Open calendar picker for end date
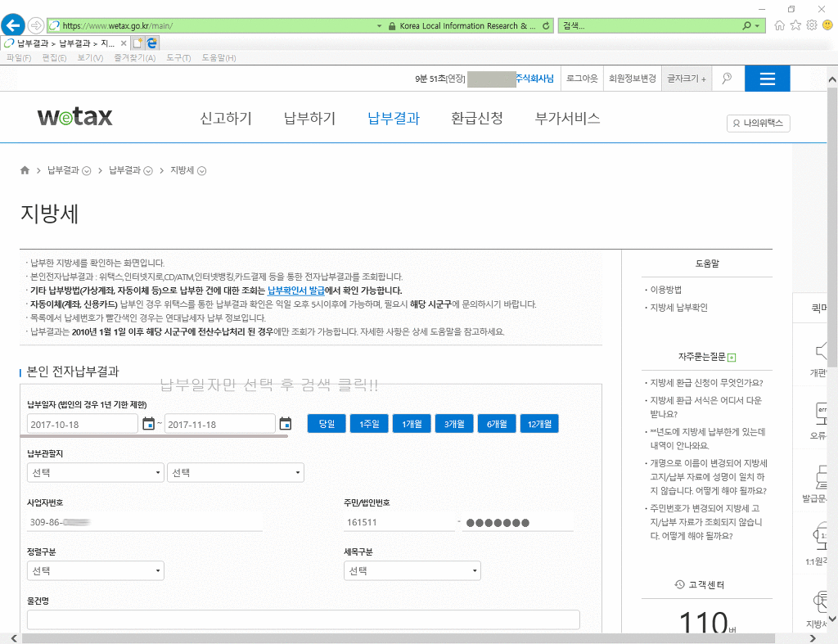The height and width of the screenshot is (644, 838). point(285,424)
